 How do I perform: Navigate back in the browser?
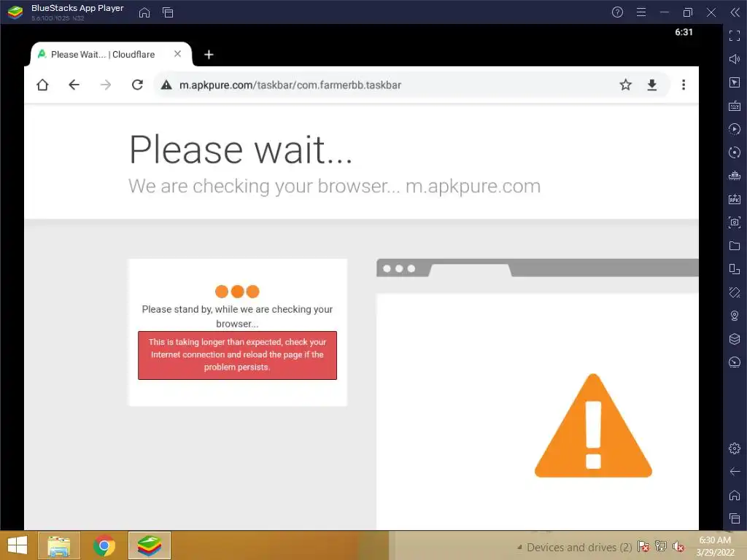pos(74,85)
